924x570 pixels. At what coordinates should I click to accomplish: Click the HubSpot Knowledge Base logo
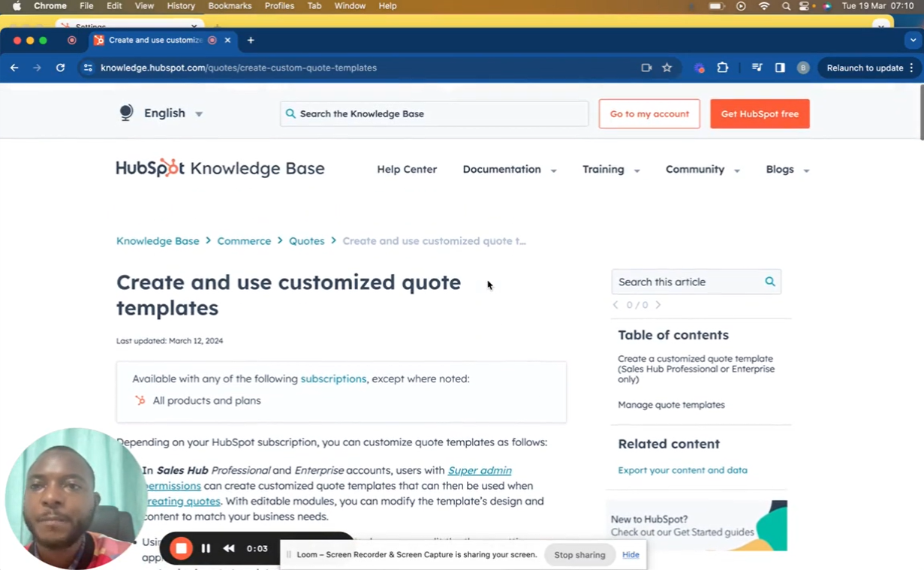click(220, 168)
